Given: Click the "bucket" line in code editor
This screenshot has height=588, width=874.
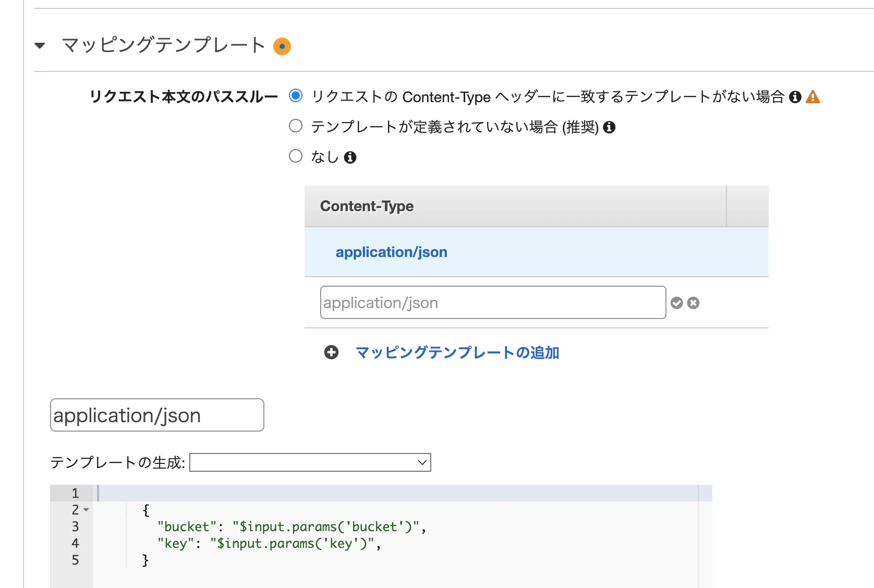Looking at the screenshot, I should coord(292,526).
